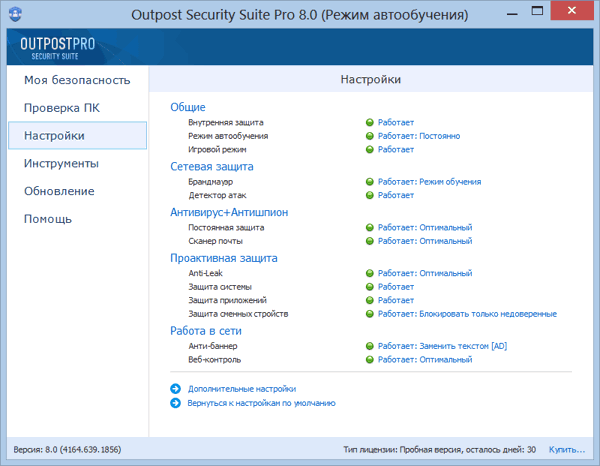Viewport: 600px width, 466px height.
Task: Open the Моя безопасность section
Action: (x=77, y=80)
